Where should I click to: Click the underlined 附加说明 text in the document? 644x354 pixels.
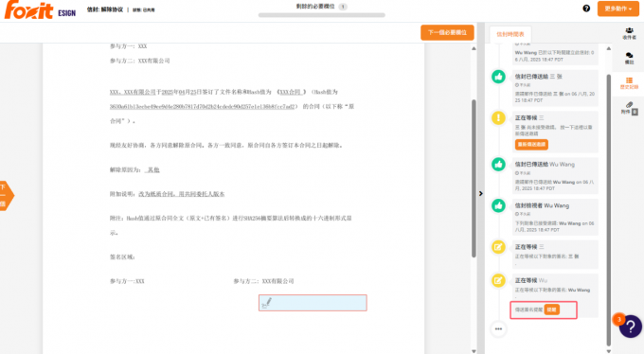(181, 194)
